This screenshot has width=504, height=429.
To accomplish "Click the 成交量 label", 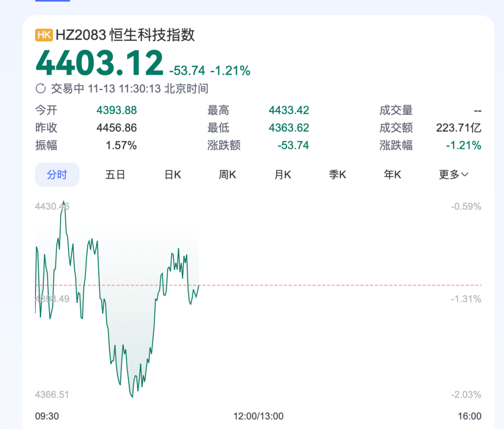I will pyautogui.click(x=396, y=110).
